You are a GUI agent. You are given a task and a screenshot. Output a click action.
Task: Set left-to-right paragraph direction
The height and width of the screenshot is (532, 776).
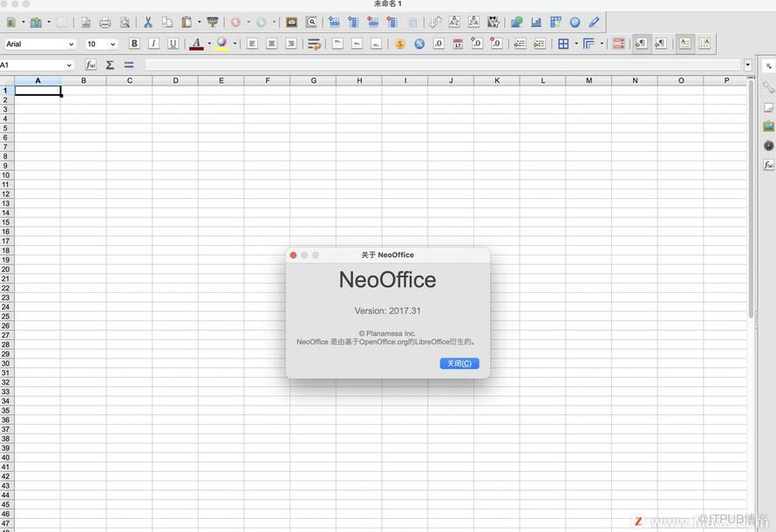[x=642, y=44]
